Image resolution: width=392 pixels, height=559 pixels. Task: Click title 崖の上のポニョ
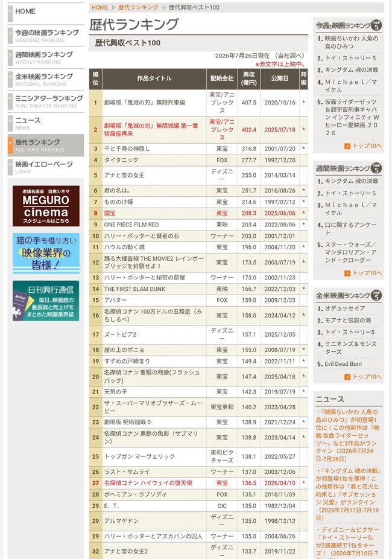[124, 350]
